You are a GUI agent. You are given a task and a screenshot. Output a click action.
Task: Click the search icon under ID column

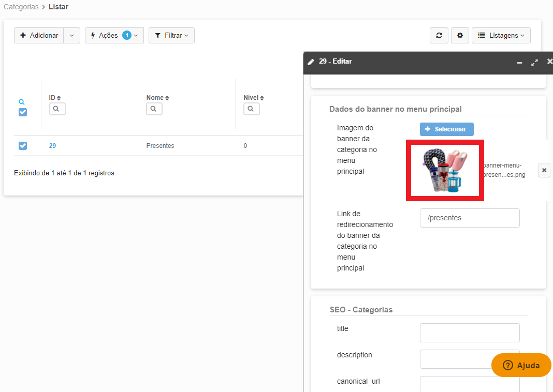pos(57,109)
